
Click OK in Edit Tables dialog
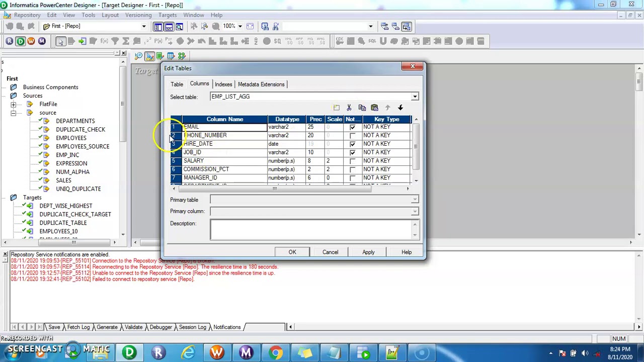292,252
